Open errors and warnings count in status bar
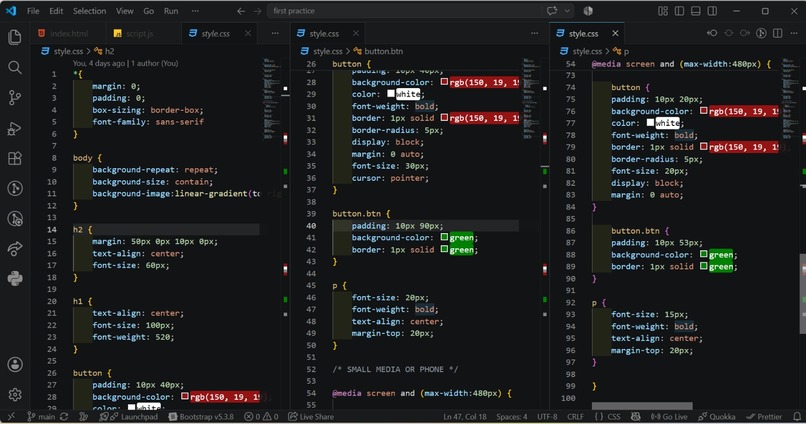This screenshot has width=806, height=424. click(x=261, y=417)
